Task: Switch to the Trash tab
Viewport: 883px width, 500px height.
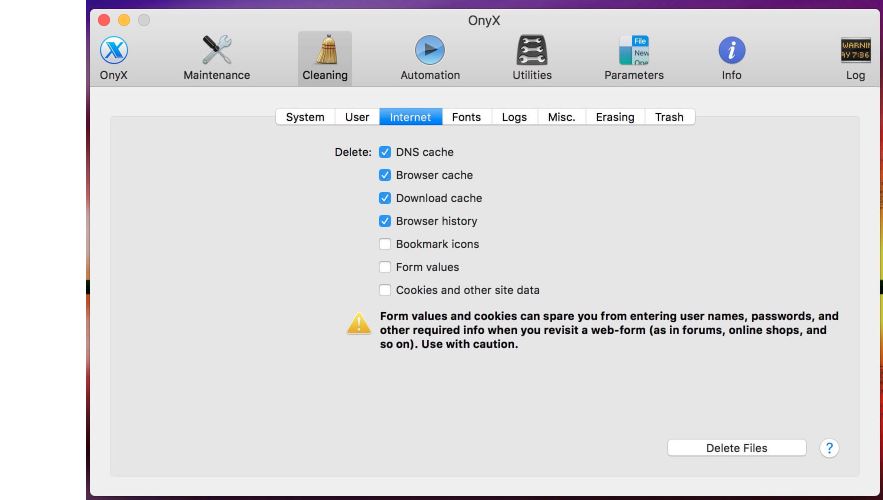Action: (669, 117)
